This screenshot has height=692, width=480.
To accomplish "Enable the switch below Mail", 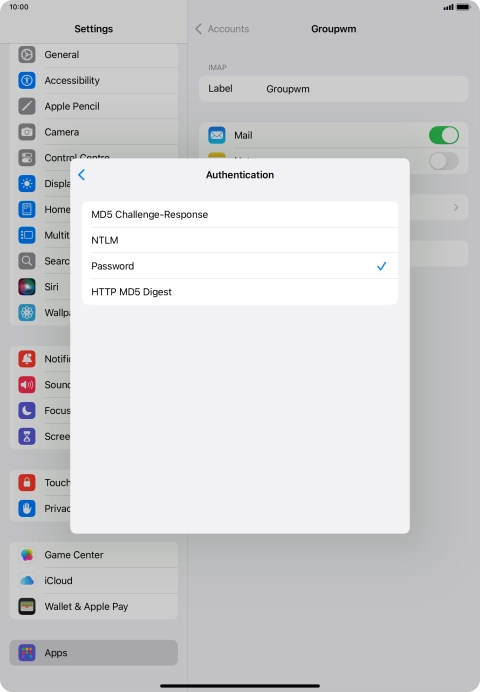I will tap(444, 161).
